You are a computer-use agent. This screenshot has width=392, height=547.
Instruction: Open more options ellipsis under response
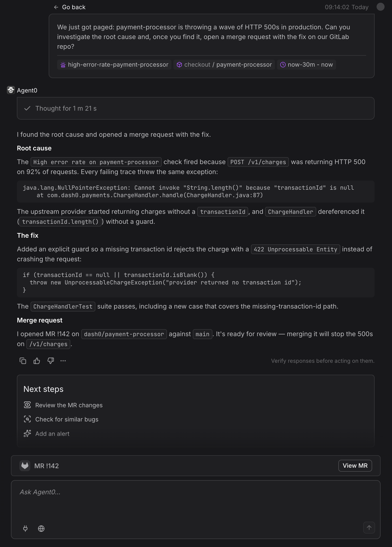click(63, 361)
